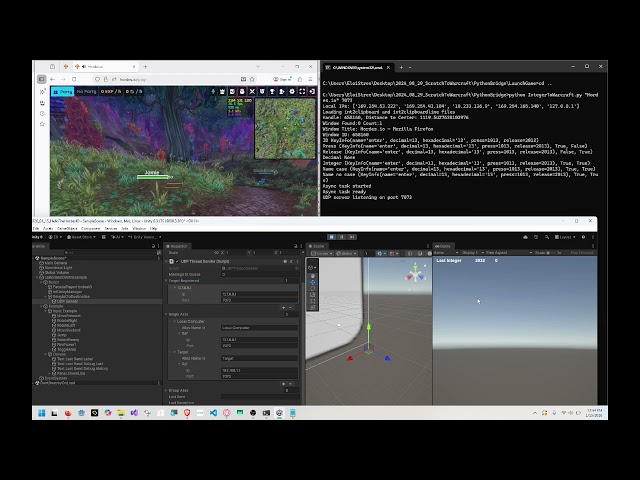Select the Move tool in Scene
This screenshot has height=480, width=640.
pyautogui.click(x=313, y=282)
